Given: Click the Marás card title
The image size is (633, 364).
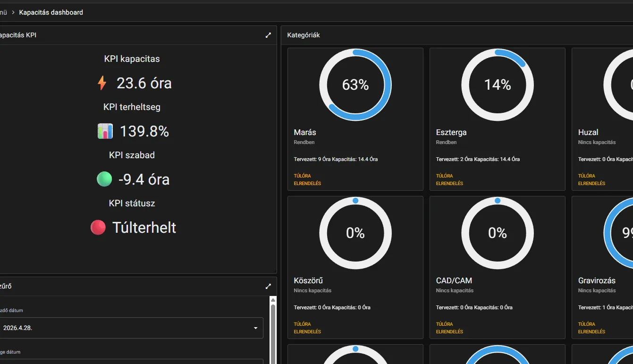Looking at the screenshot, I should click(x=305, y=132).
